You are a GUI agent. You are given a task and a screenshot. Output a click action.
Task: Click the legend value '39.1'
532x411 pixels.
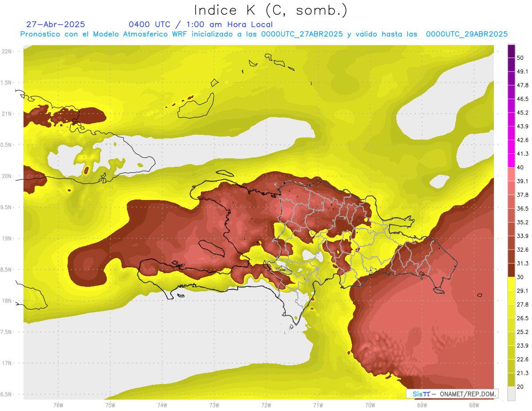pyautogui.click(x=523, y=181)
